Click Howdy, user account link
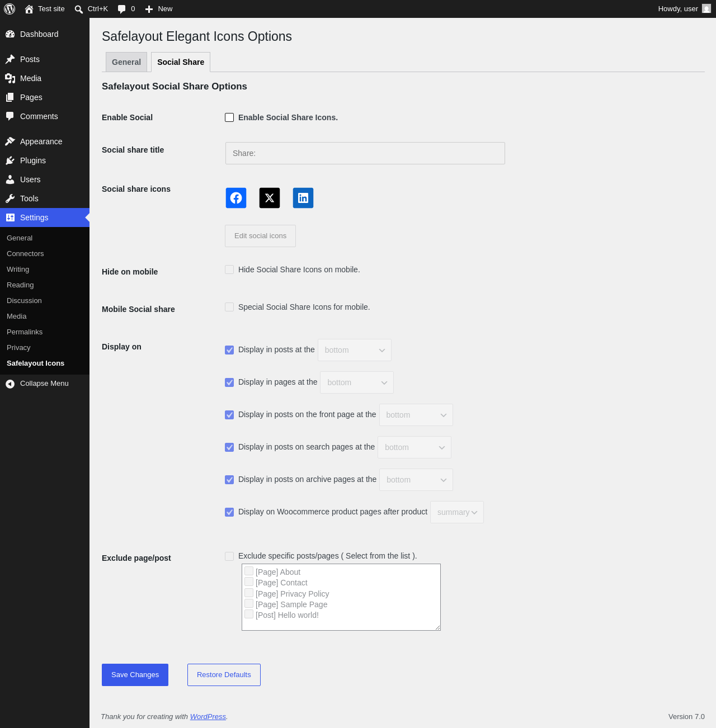Viewport: 716px width, 728px height. (684, 9)
